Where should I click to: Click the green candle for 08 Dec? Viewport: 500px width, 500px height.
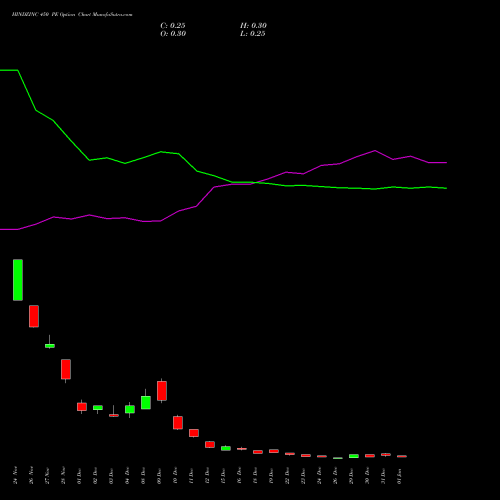[146, 402]
